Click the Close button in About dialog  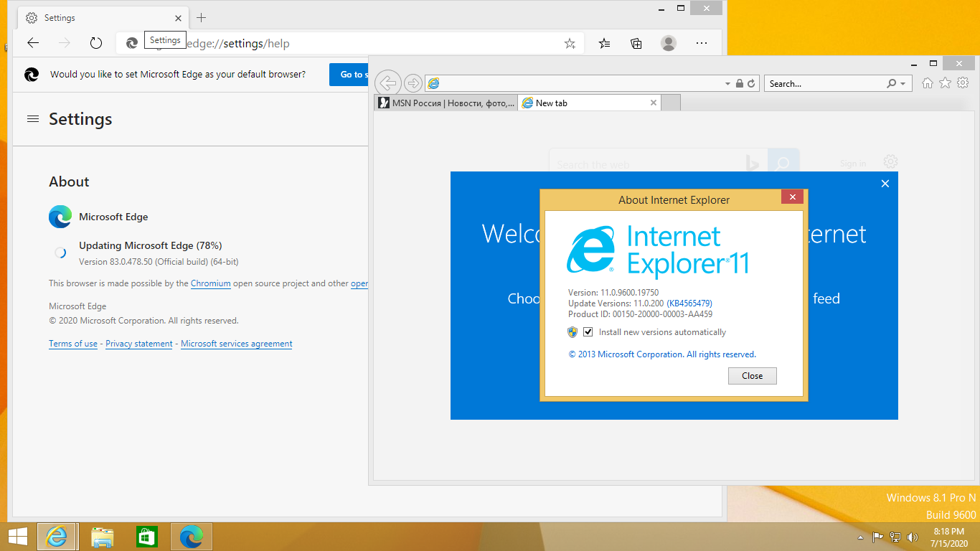[752, 376]
